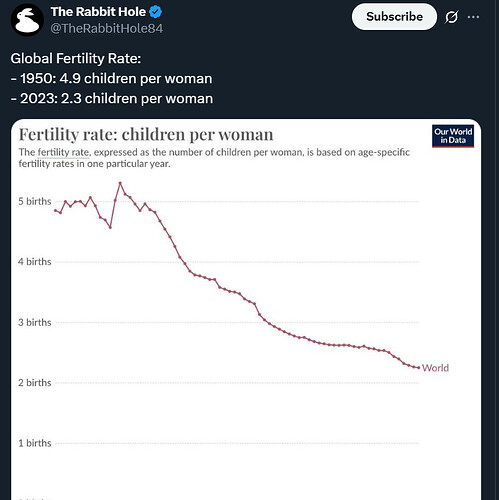Open the three-dot more options menu

click(x=473, y=17)
